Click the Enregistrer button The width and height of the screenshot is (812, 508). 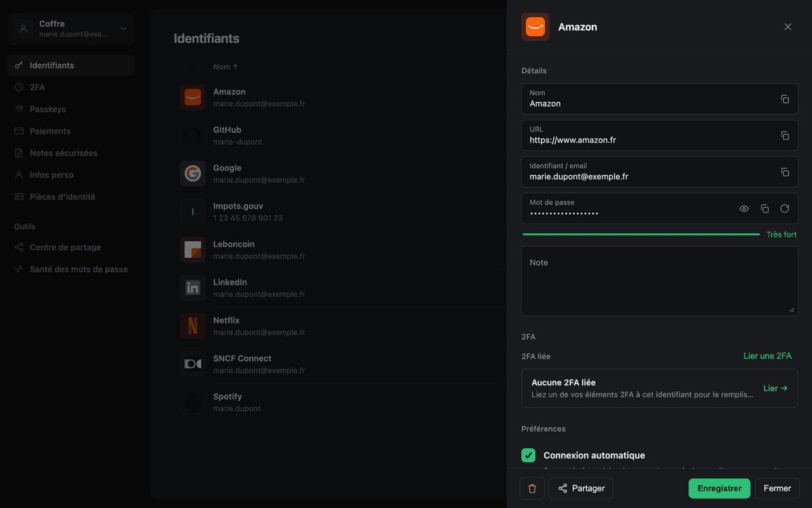click(719, 488)
